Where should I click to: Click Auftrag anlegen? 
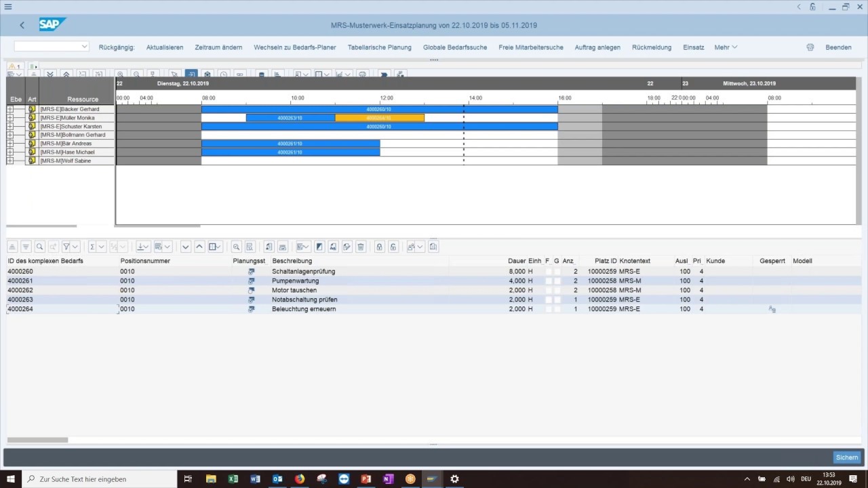(597, 47)
